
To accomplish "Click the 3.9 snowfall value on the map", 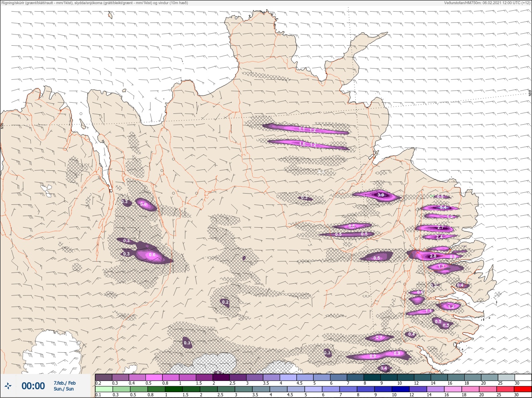I will click(x=380, y=195).
